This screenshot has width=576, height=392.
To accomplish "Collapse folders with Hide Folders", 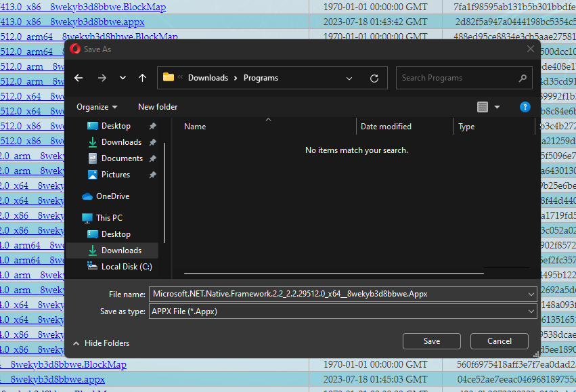I will click(102, 343).
